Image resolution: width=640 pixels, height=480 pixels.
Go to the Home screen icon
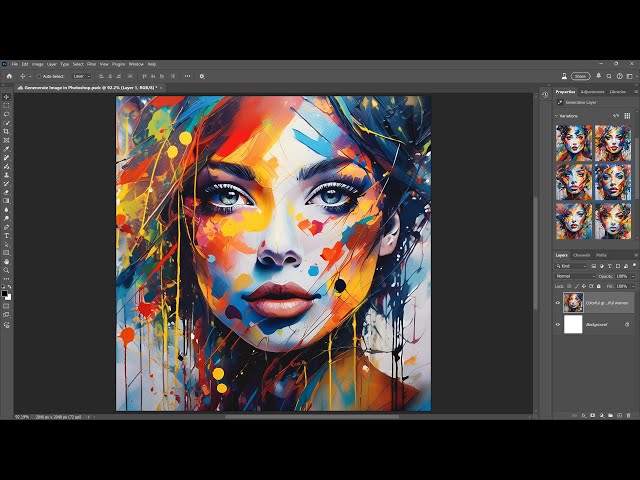[9, 76]
